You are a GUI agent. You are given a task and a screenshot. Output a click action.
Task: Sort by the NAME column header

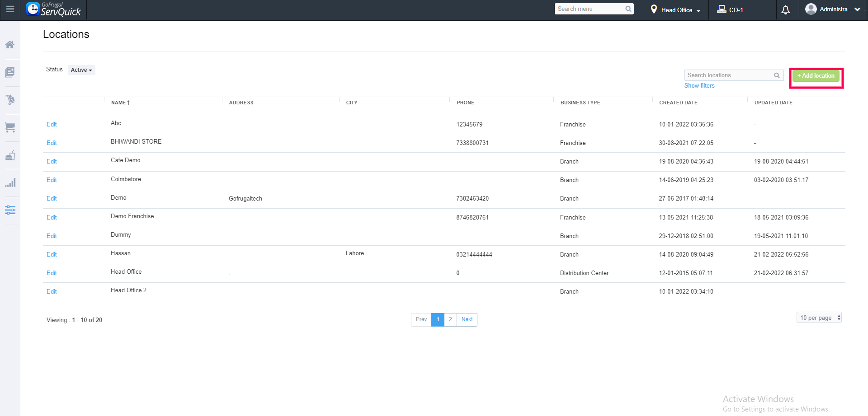(120, 103)
